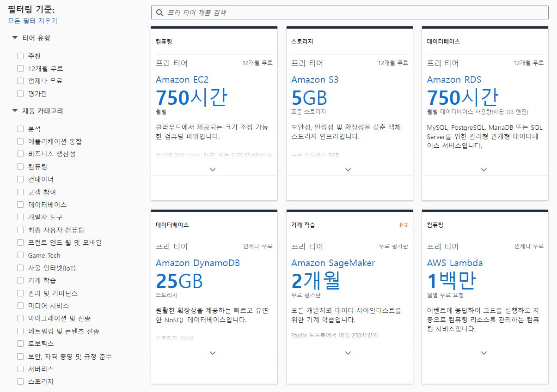Toggle the Game Tech checkbox

[20, 255]
